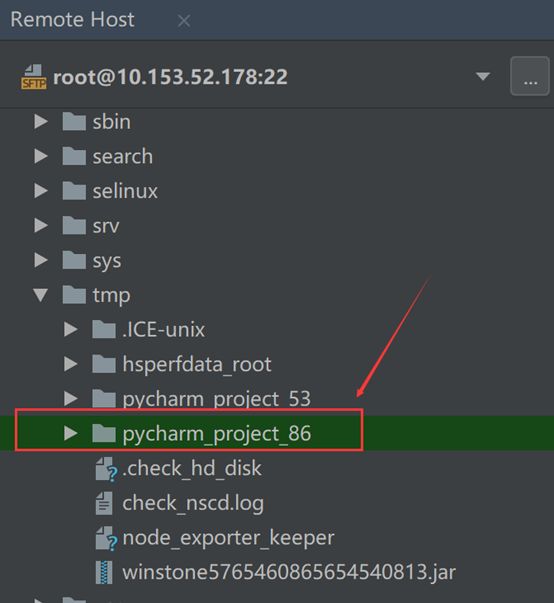Click the tmp folder icon
This screenshot has height=603, width=554.
(x=74, y=295)
